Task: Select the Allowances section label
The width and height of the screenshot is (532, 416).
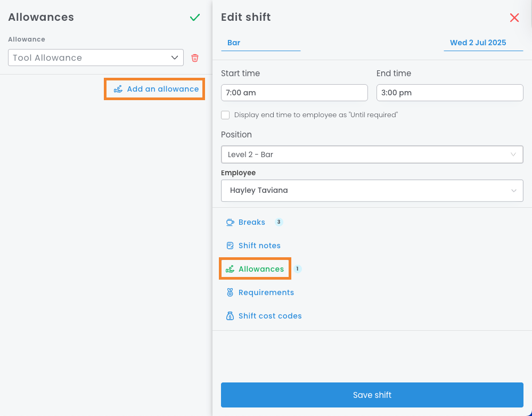Action: [x=261, y=269]
